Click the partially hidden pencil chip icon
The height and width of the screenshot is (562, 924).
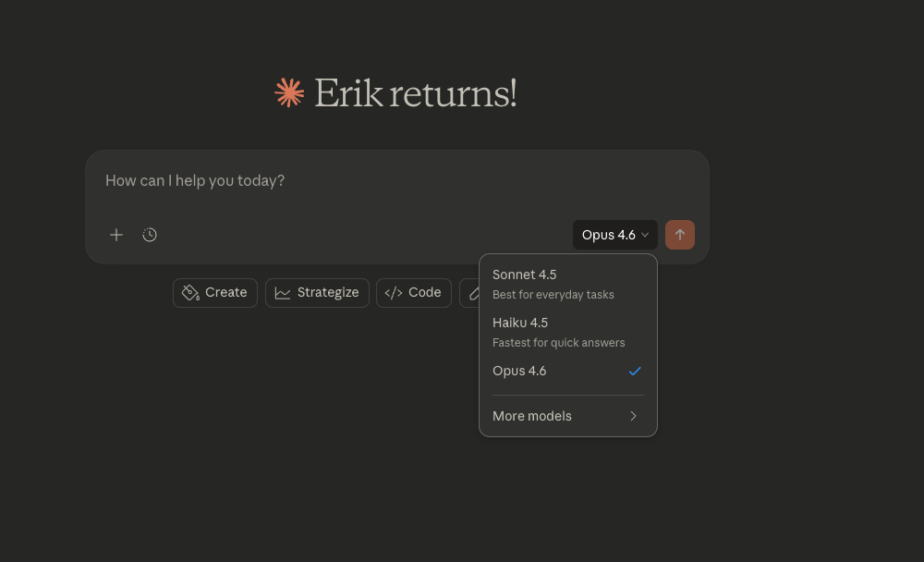pos(473,293)
